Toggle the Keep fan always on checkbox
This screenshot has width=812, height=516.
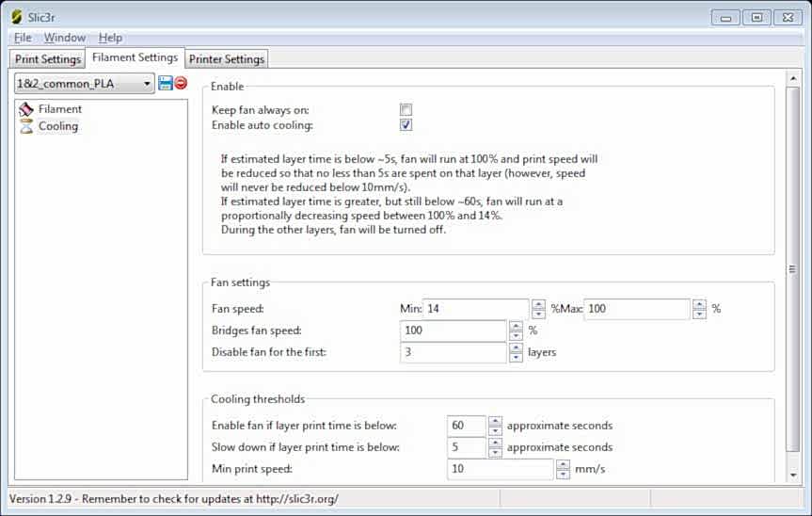point(406,110)
